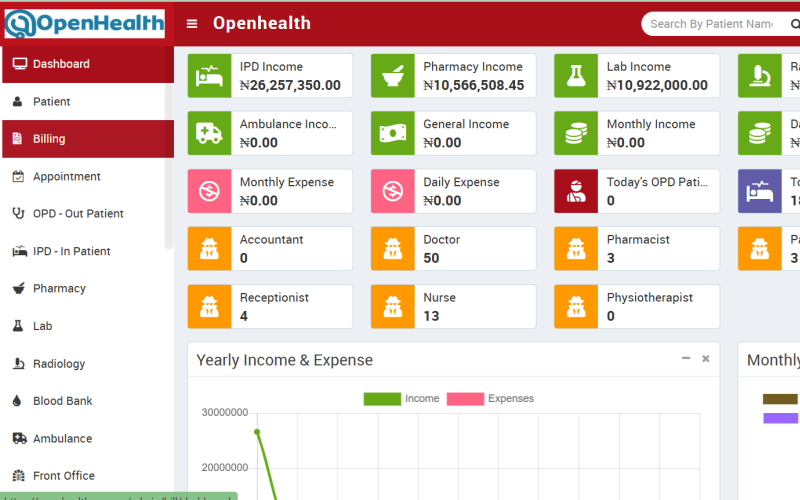Collapse the Yearly Income & Expense panel
Screen dimensions: 800x500
tap(686, 359)
